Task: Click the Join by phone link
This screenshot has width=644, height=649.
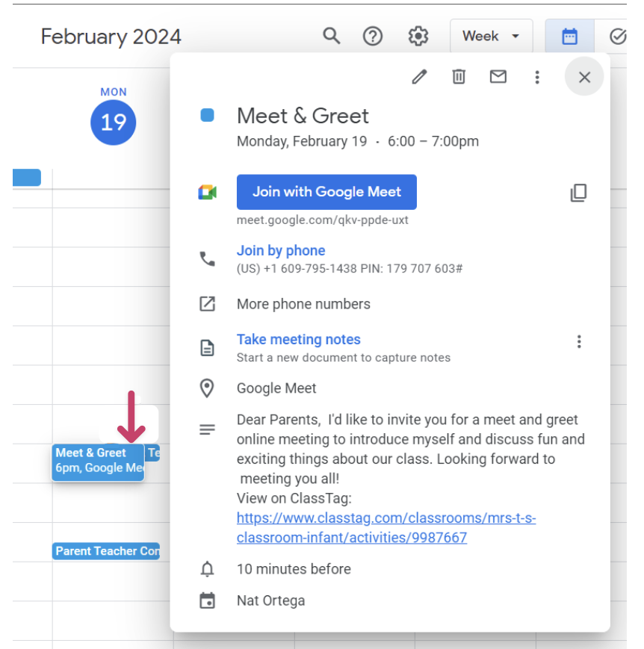Action: click(281, 250)
